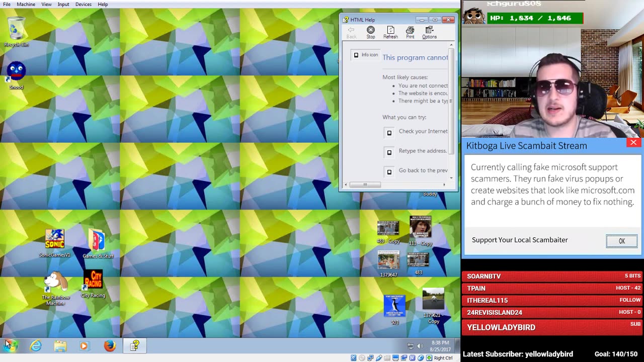Image resolution: width=644 pixels, height=362 pixels.
Task: Select HTML Help taskbar button
Action: tap(135, 345)
